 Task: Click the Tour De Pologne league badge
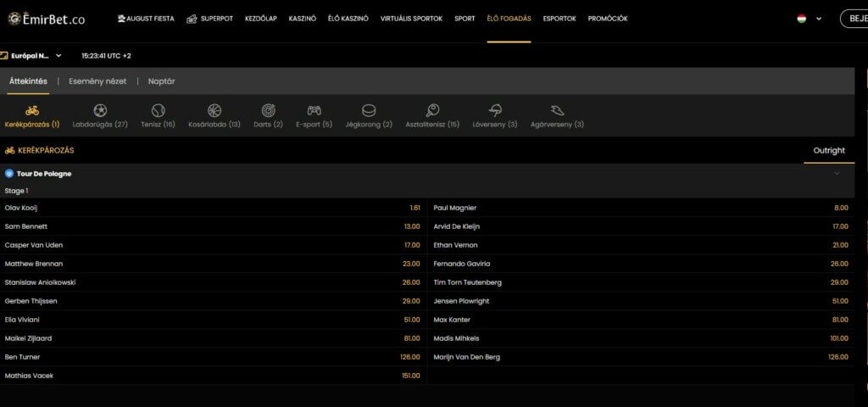[x=8, y=173]
